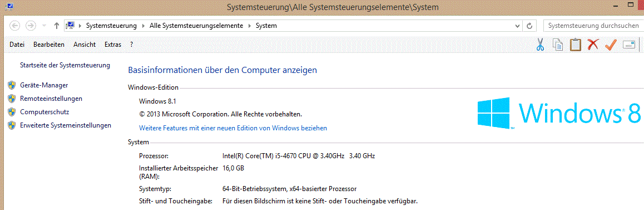Expand the address bar history dropdown
Image resolution: width=644 pixels, height=210 pixels.
coord(518,26)
